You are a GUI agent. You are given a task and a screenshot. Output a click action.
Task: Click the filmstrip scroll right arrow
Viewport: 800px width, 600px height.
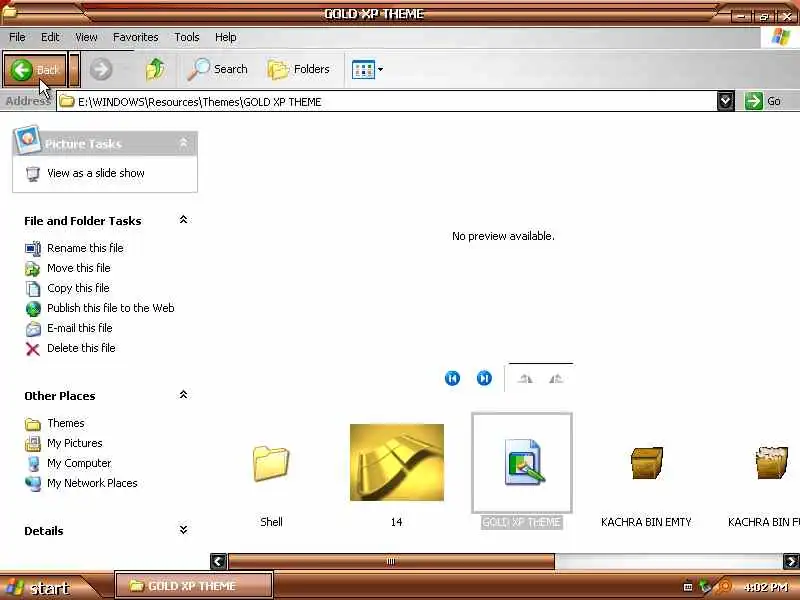pos(791,562)
